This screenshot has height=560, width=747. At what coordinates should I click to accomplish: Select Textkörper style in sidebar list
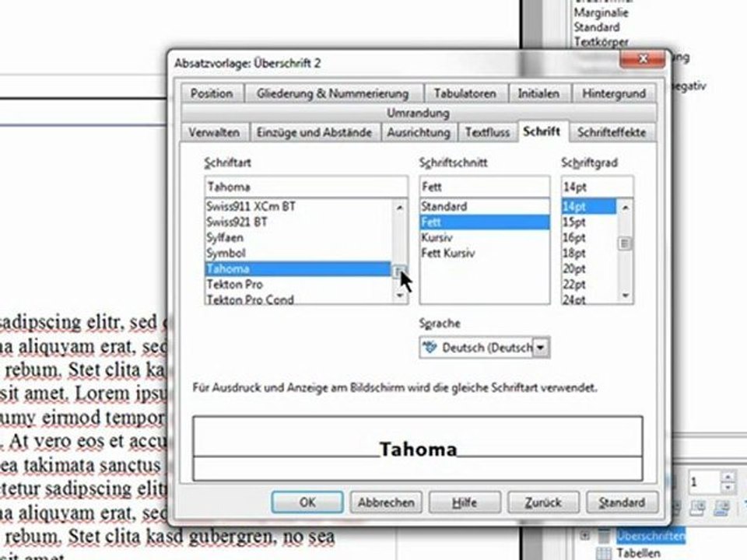(601, 41)
